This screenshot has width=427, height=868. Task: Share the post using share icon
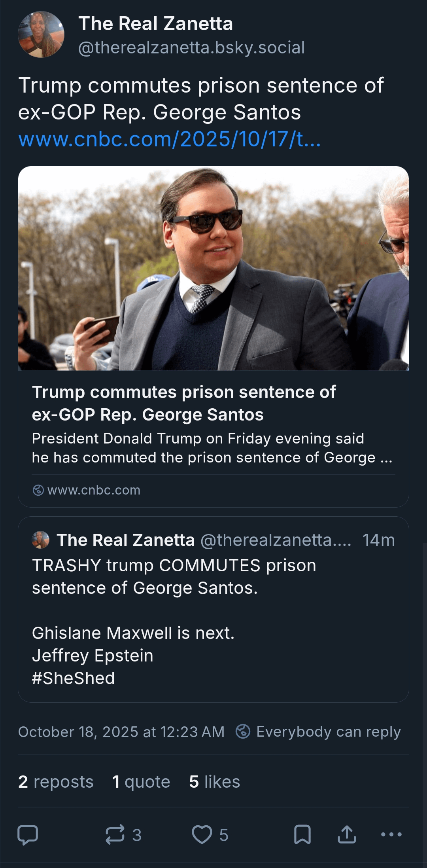pyautogui.click(x=347, y=835)
